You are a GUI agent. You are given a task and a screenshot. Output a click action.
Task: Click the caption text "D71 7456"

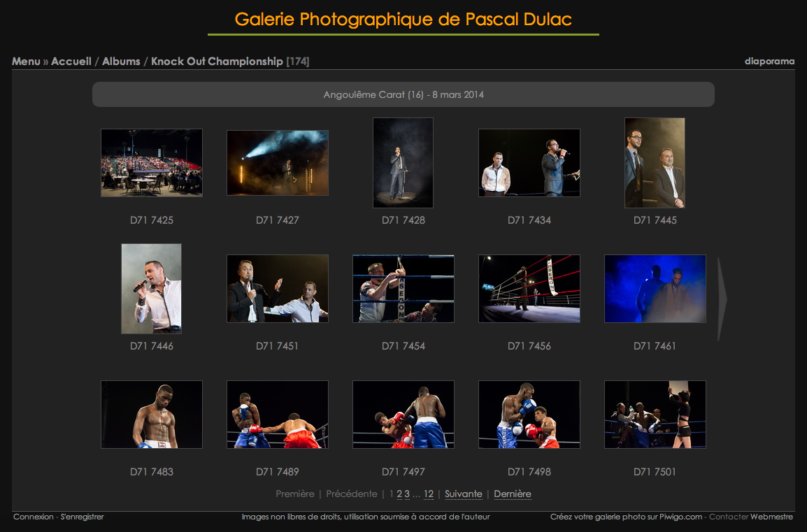(x=529, y=346)
